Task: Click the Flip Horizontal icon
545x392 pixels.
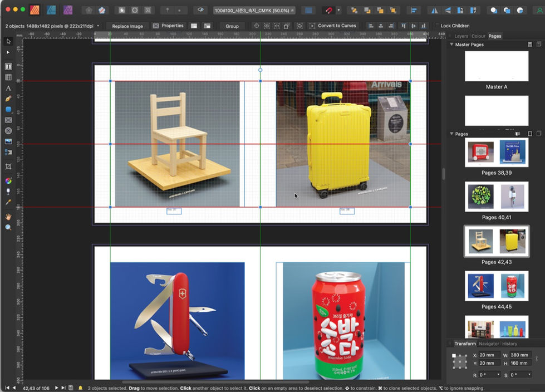Action: (x=434, y=11)
